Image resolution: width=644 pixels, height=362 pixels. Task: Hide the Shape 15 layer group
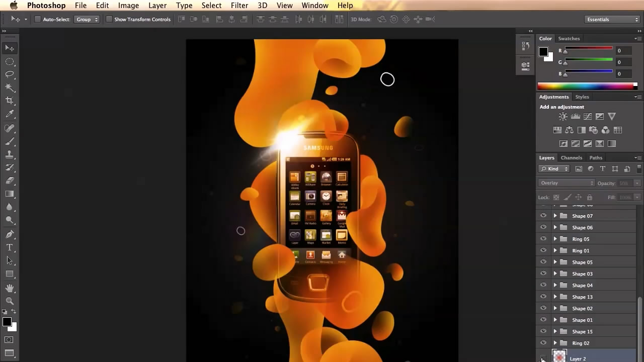pos(543,331)
